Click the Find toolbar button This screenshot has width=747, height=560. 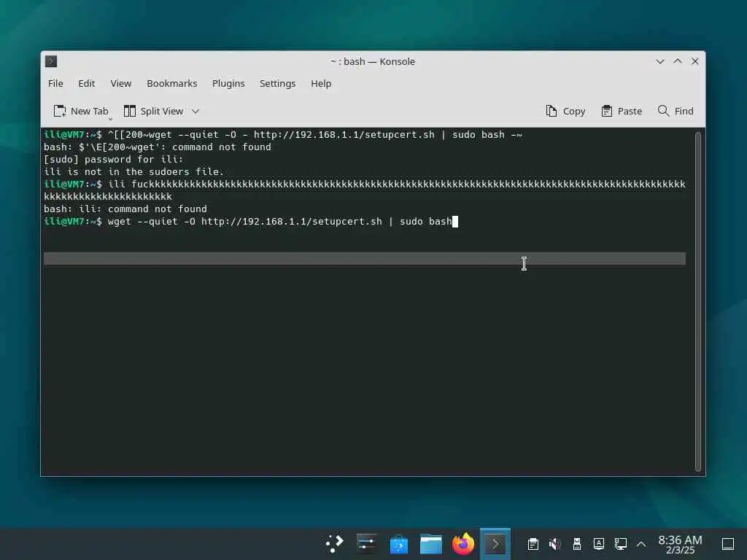(x=676, y=111)
